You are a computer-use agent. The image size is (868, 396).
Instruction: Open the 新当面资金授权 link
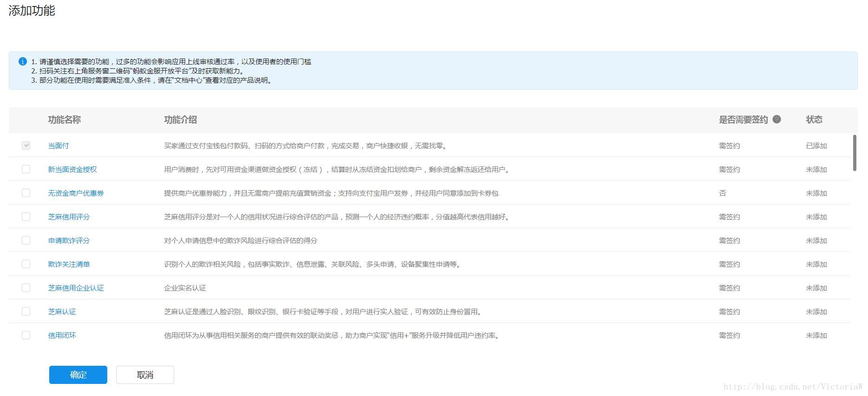[72, 169]
